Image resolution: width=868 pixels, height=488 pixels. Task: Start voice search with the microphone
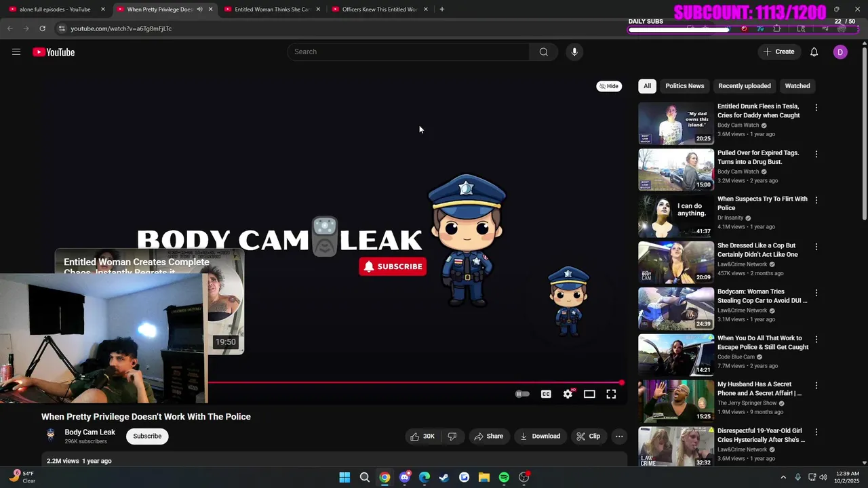click(x=574, y=52)
